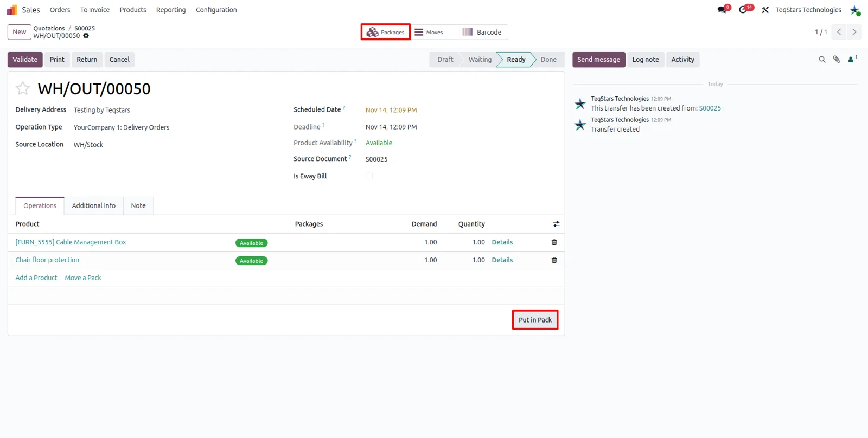
Task: Select the Done status stage
Action: click(548, 60)
